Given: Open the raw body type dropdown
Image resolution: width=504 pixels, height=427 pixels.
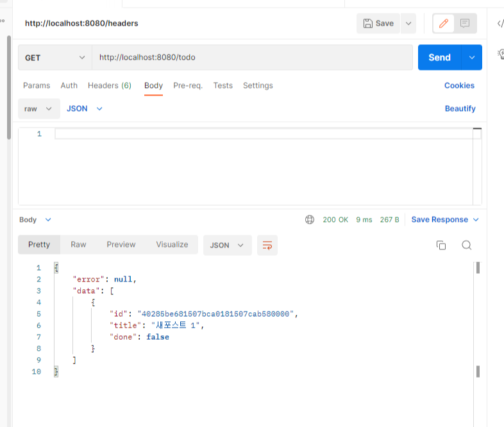Looking at the screenshot, I should [x=39, y=108].
